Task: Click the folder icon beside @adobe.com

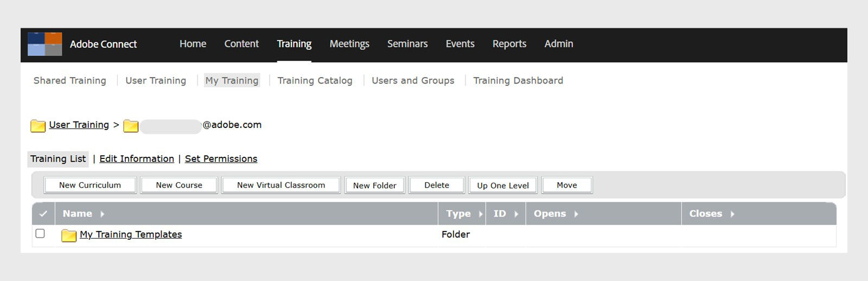Action: coord(131,126)
